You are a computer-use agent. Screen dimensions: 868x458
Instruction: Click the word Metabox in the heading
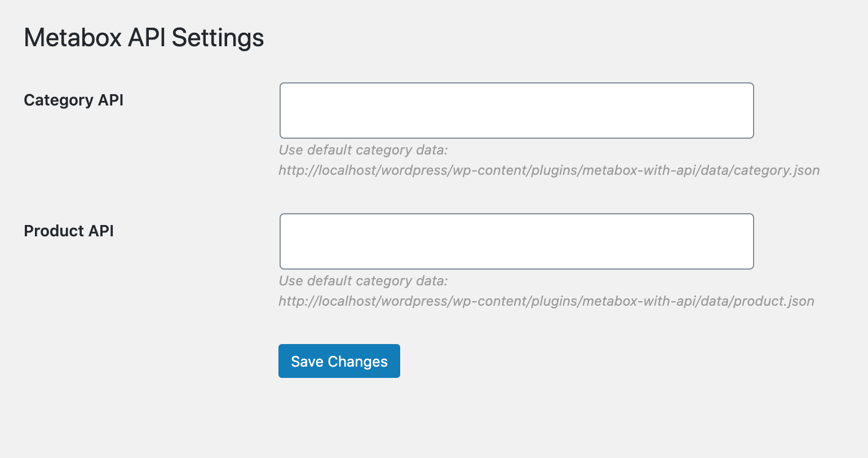73,38
